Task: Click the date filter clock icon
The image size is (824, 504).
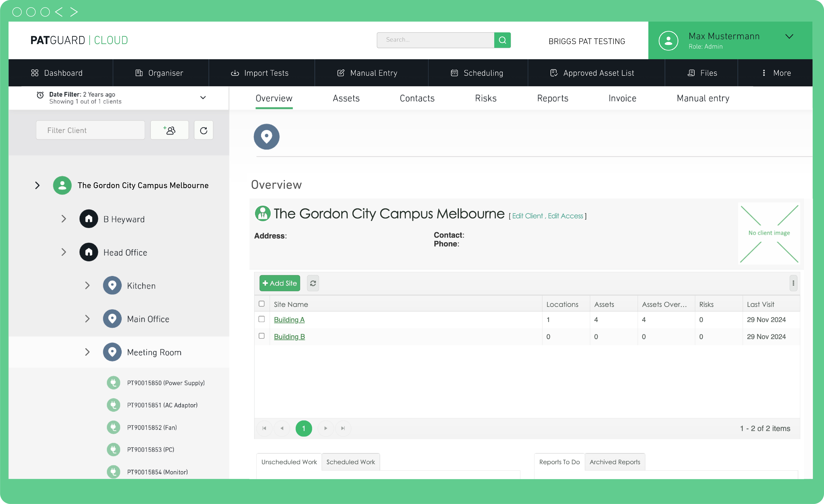Action: 40,95
